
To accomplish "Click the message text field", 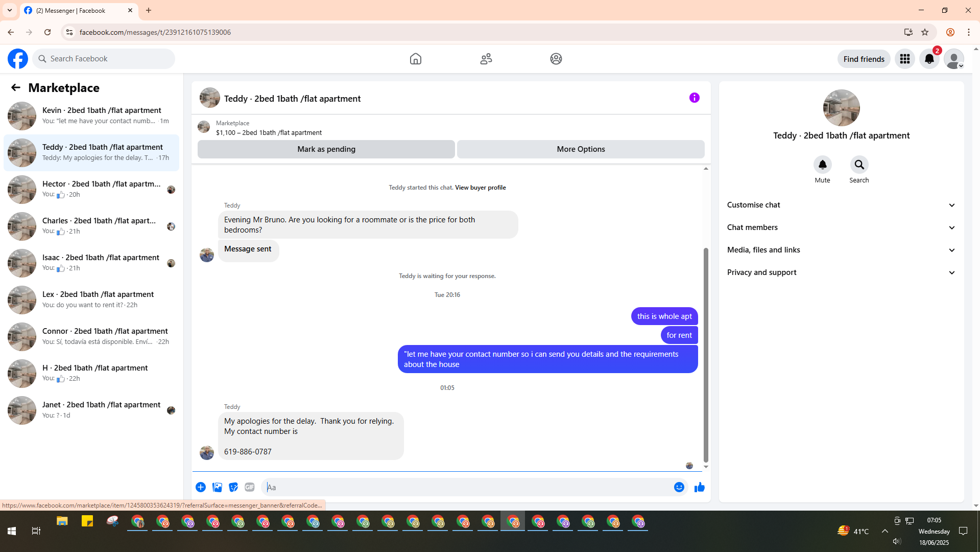I will coord(467,487).
